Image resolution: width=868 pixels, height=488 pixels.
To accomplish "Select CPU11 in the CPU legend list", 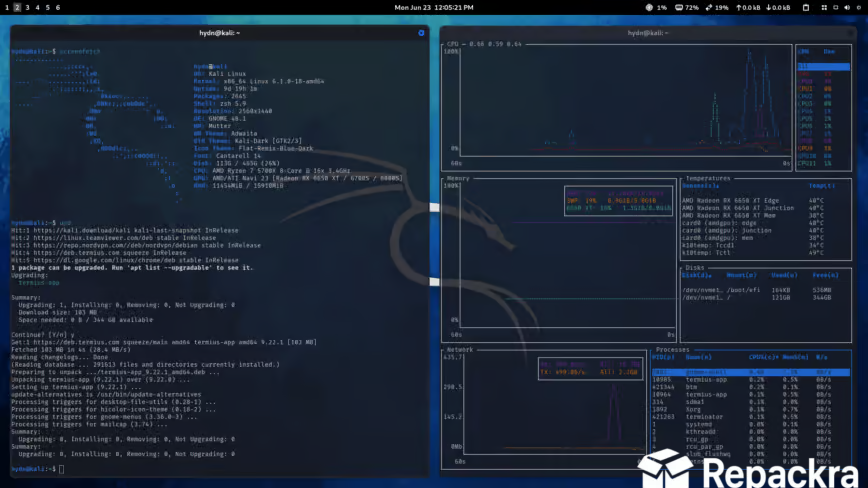I will tap(815, 164).
